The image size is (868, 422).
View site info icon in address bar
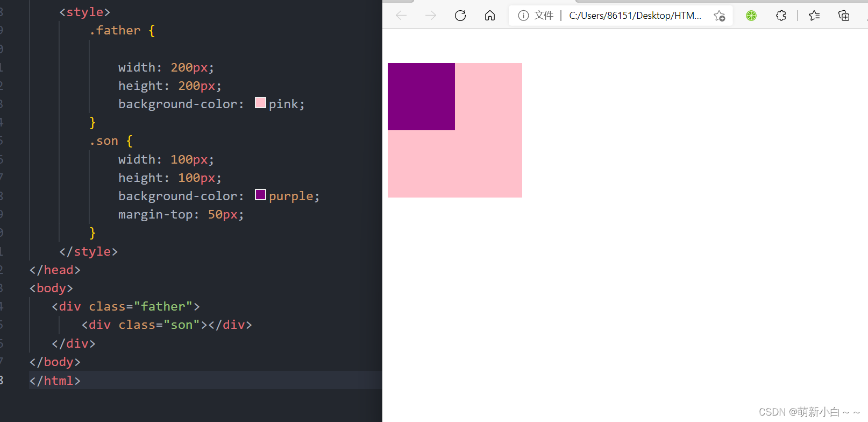(523, 16)
